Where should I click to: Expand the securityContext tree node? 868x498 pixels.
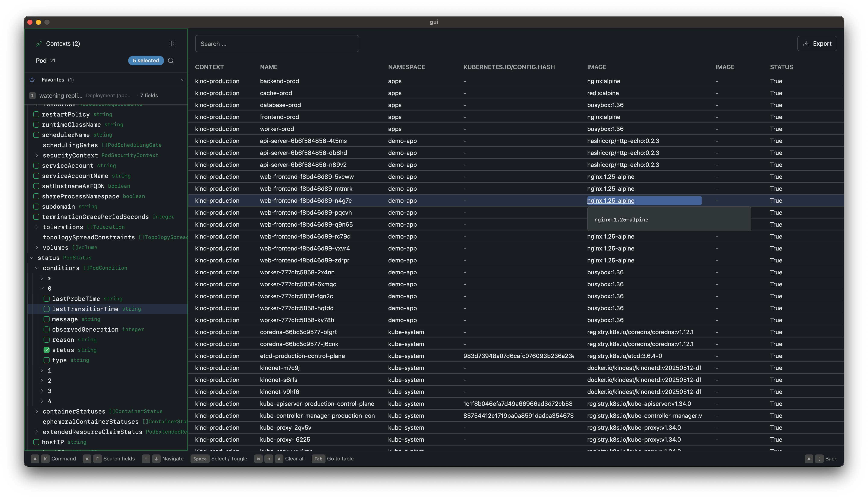[x=37, y=155]
